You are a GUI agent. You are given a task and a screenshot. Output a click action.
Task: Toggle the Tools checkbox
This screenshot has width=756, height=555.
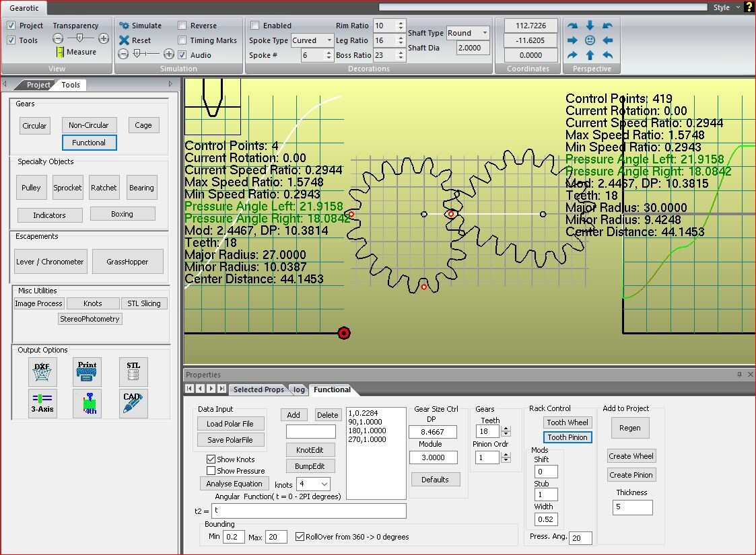pyautogui.click(x=11, y=40)
